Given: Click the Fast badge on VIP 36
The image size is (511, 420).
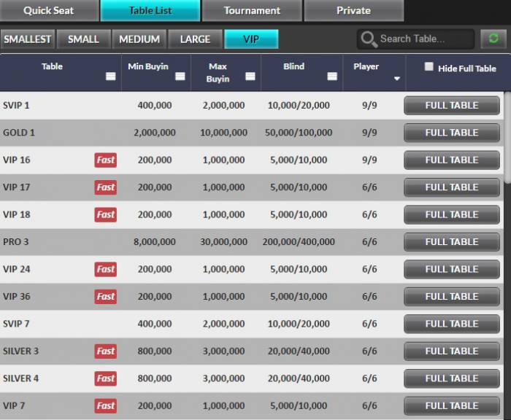Looking at the screenshot, I should pyautogui.click(x=106, y=297).
